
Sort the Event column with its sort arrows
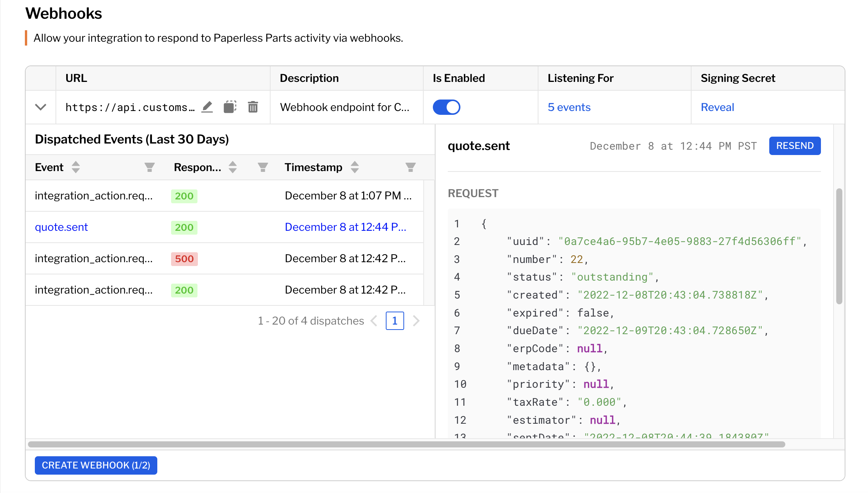tap(76, 167)
